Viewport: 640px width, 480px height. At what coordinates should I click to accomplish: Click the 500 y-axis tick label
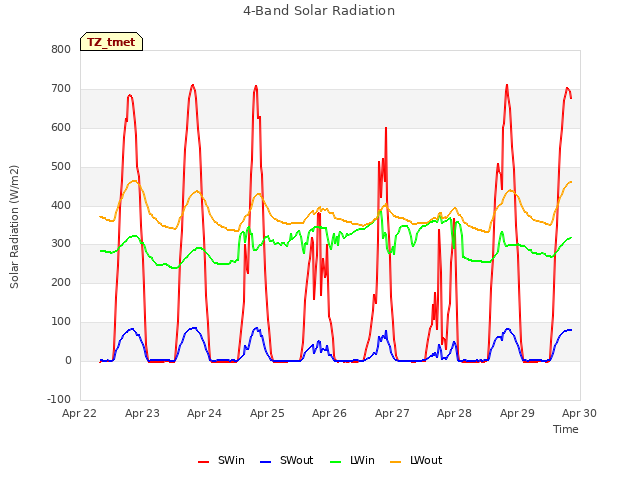(61, 167)
